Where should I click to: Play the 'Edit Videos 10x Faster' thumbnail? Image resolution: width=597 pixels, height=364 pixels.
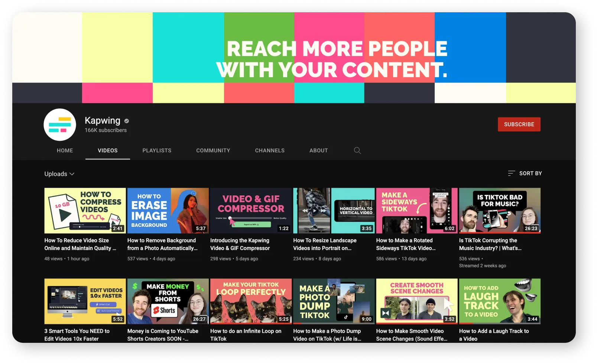85,301
